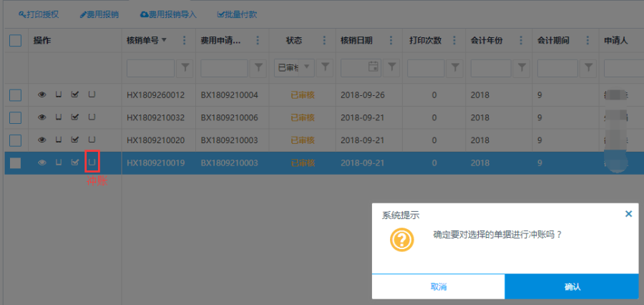Open the 会计期间 column options menu
The image size is (644, 305).
pos(587,40)
